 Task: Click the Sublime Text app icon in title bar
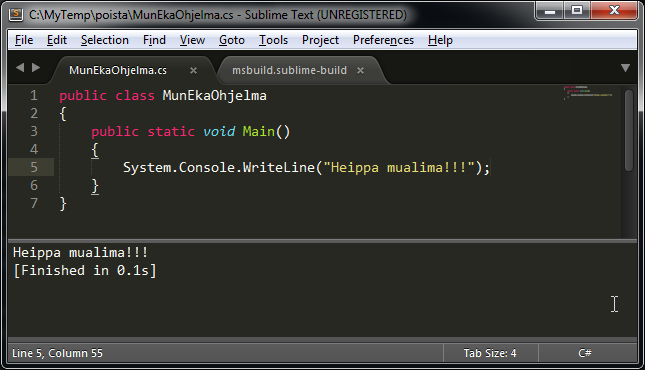(x=16, y=14)
